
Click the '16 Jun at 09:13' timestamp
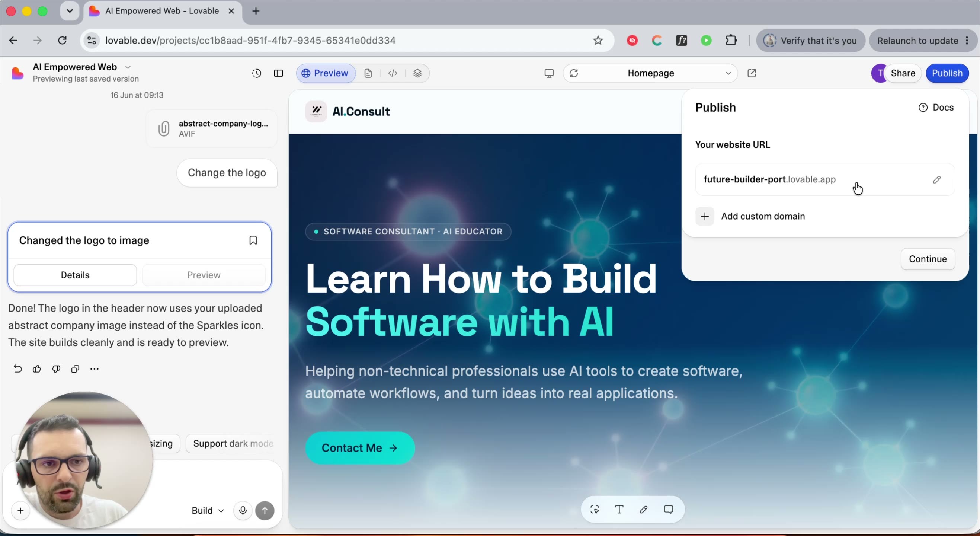[x=137, y=95]
